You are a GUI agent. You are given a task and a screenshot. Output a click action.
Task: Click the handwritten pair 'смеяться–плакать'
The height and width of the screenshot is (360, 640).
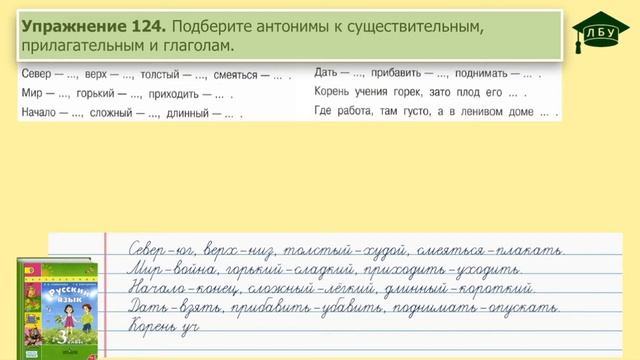click(x=491, y=250)
